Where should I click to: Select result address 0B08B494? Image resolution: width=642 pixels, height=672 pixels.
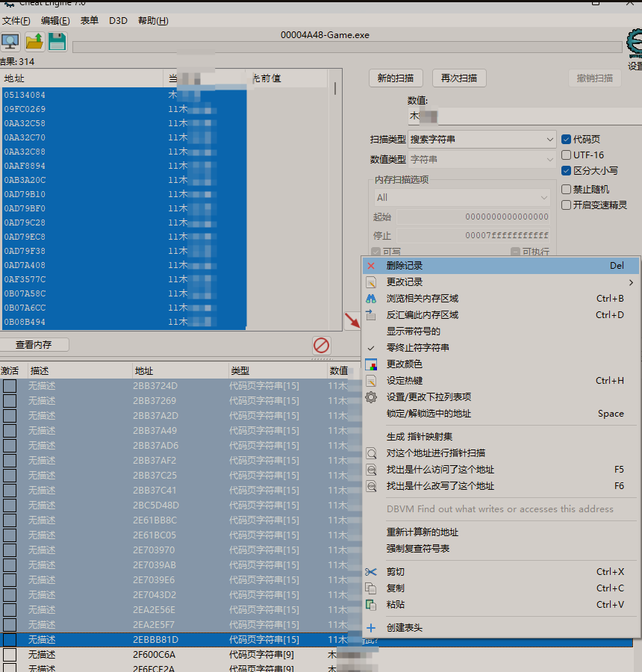tap(124, 322)
